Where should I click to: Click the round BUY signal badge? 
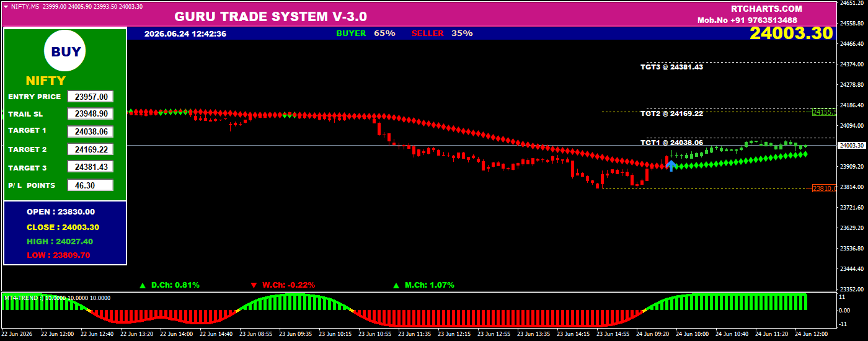tap(65, 51)
